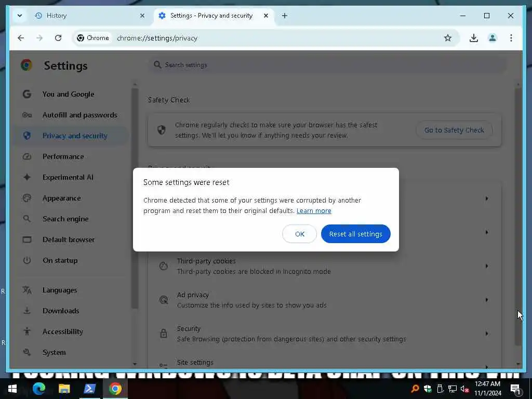532x399 pixels.
Task: Click the key icon for Autofill
Action: pos(27,115)
